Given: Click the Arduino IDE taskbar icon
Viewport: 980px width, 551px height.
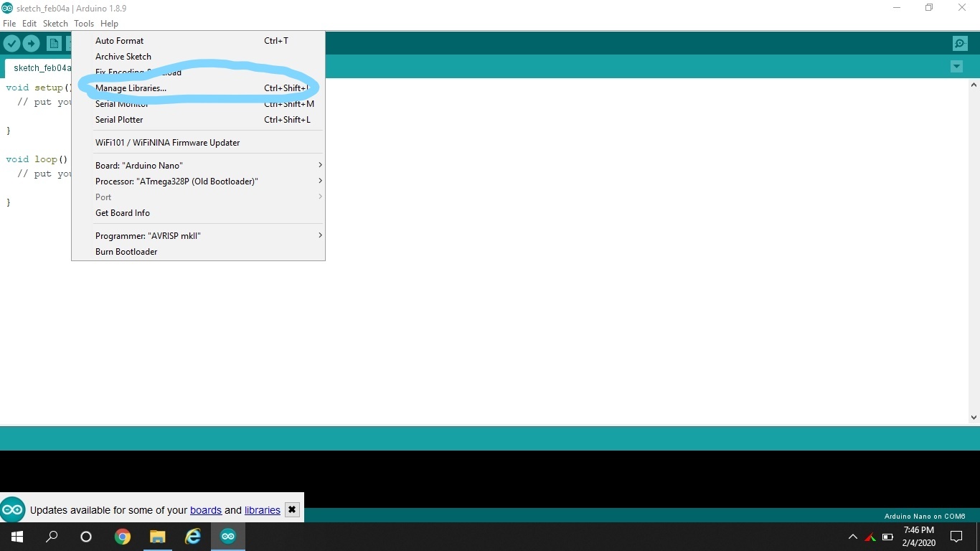Looking at the screenshot, I should pos(228,537).
